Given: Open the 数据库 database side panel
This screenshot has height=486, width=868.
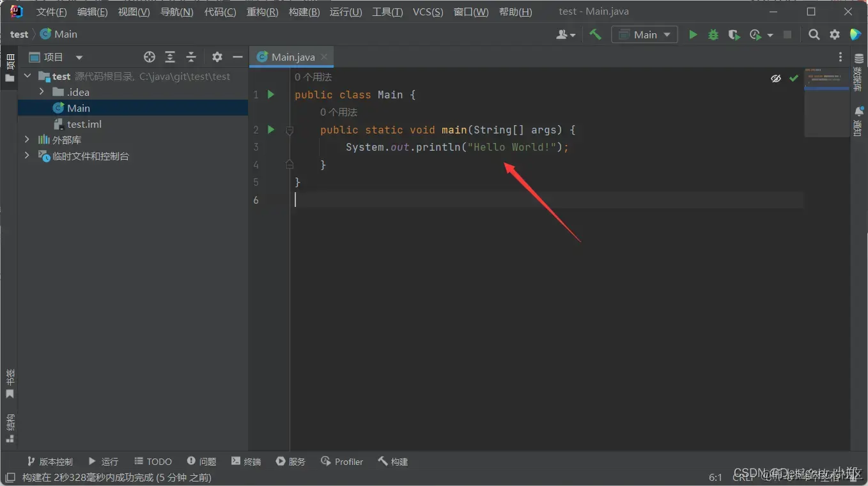Looking at the screenshot, I should (858, 73).
